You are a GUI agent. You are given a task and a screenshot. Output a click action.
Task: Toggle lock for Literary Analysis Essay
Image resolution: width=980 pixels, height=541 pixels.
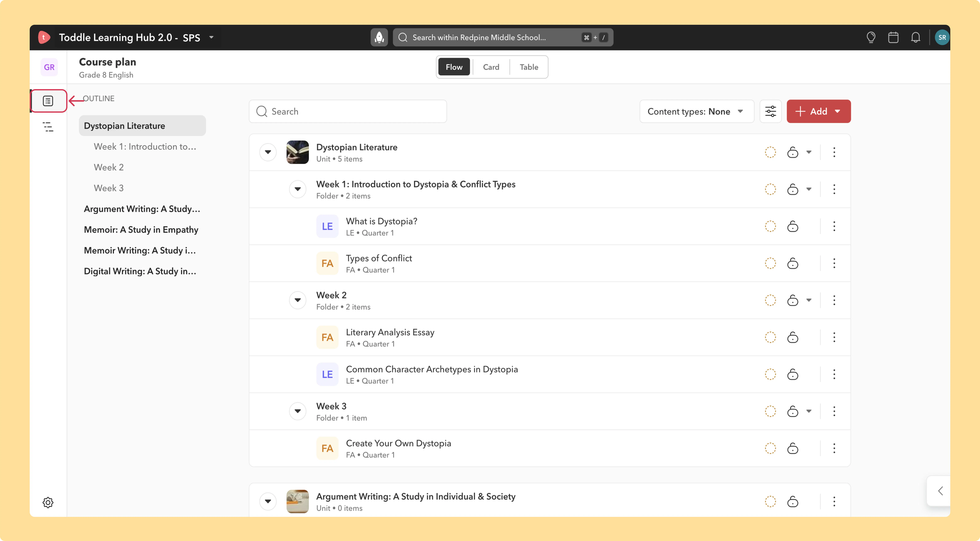(793, 337)
